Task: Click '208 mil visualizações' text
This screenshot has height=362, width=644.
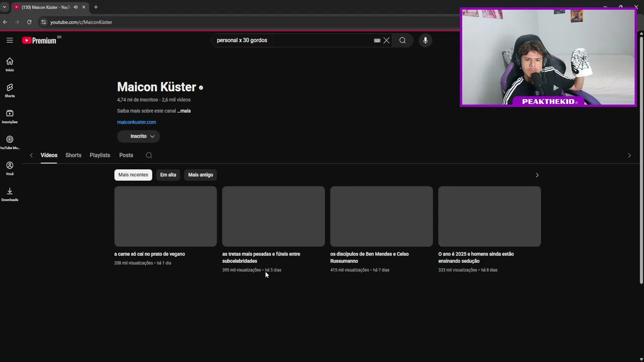Action: [133, 263]
